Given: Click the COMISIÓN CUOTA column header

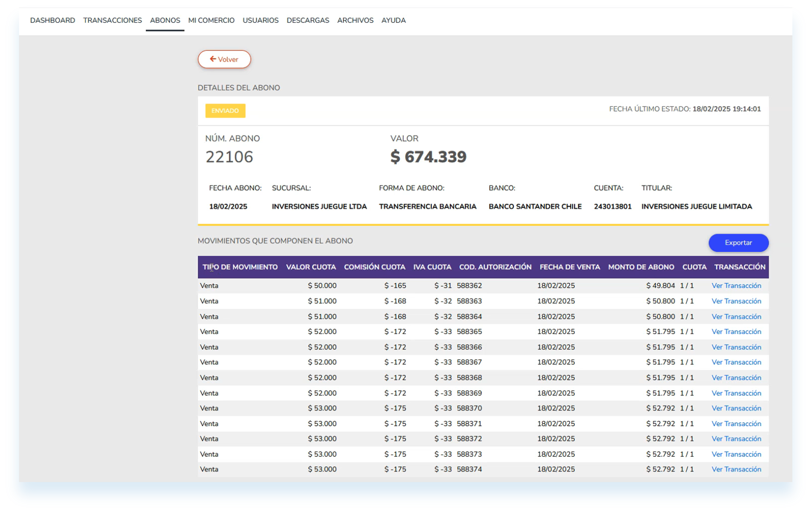Looking at the screenshot, I should pos(375,267).
